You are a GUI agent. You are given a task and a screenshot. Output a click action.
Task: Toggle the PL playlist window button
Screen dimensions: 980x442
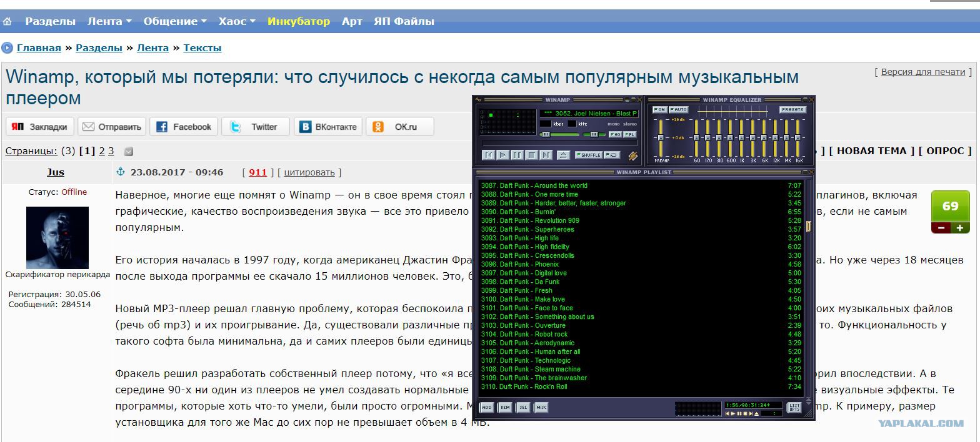(630, 135)
